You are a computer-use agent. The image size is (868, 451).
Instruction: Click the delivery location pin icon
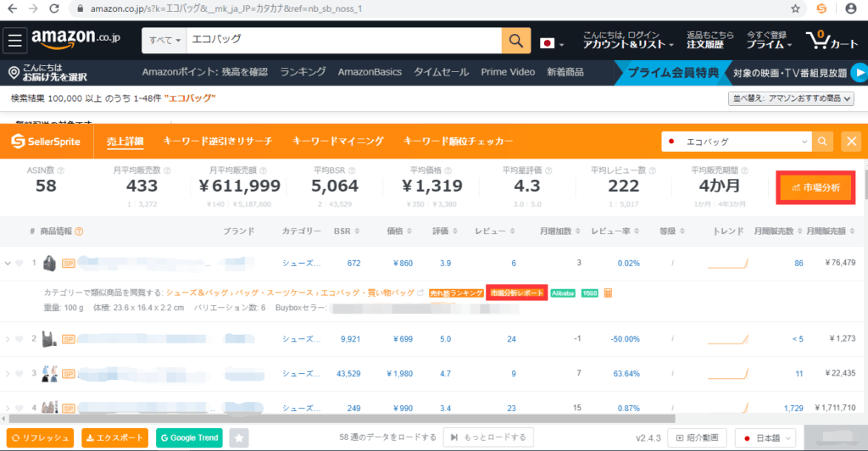pyautogui.click(x=14, y=73)
